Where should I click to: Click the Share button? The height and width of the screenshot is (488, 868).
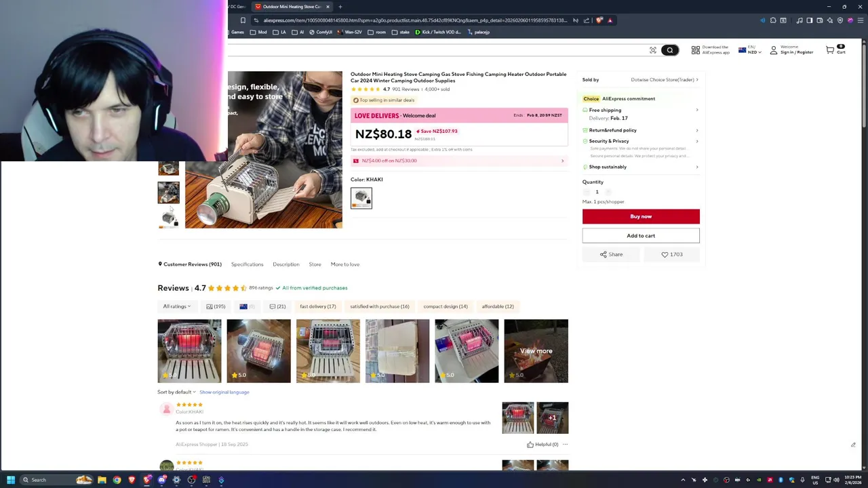[611, 254]
